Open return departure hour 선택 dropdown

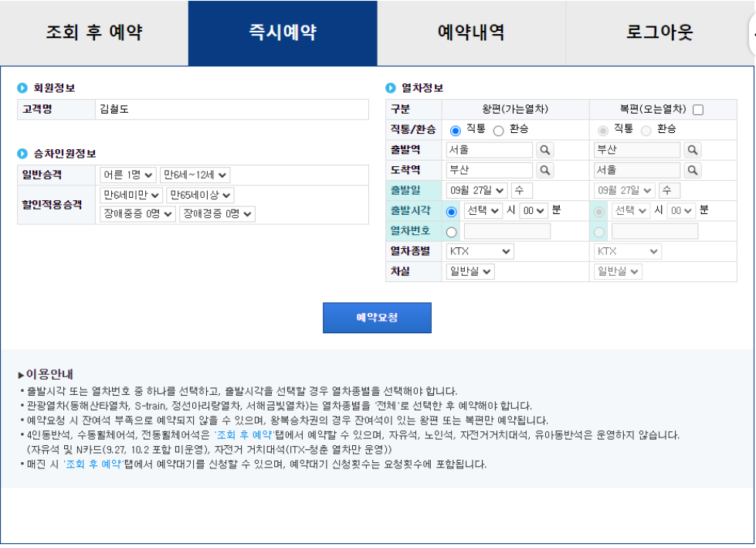coord(631,211)
